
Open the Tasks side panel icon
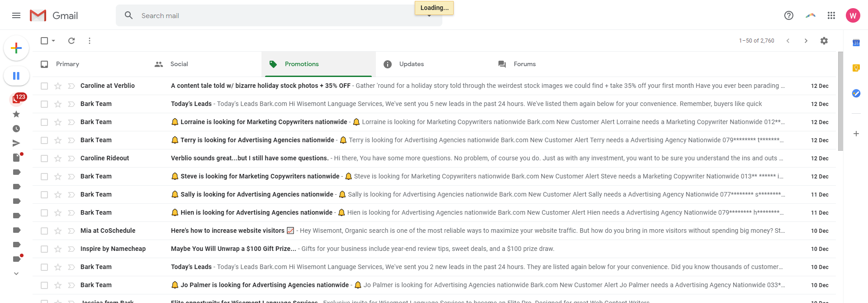pyautogui.click(x=856, y=93)
